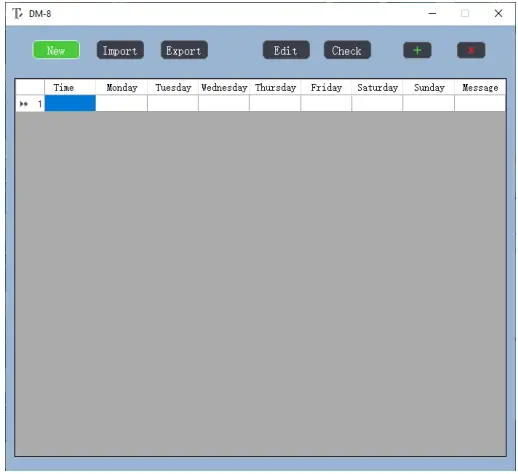Minimize the DM-8 window
Image resolution: width=518 pixels, height=474 pixels.
432,14
